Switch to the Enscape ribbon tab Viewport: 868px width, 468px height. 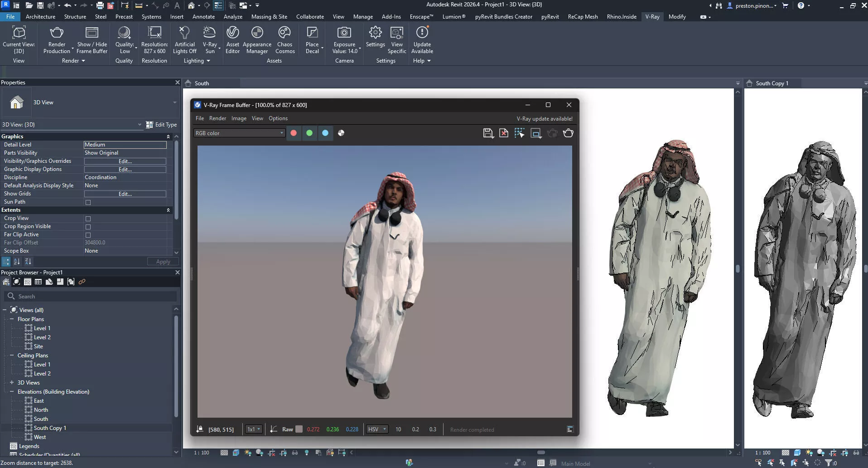pos(421,17)
